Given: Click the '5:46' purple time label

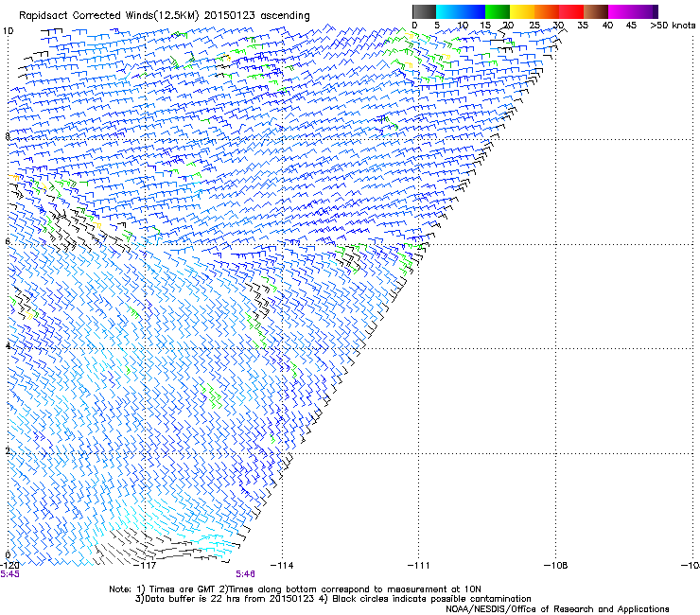Looking at the screenshot, I should coord(246,574).
